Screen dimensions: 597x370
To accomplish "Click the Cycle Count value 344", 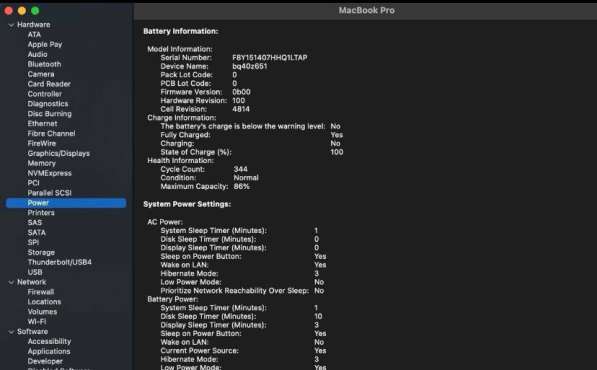I will pos(241,169).
